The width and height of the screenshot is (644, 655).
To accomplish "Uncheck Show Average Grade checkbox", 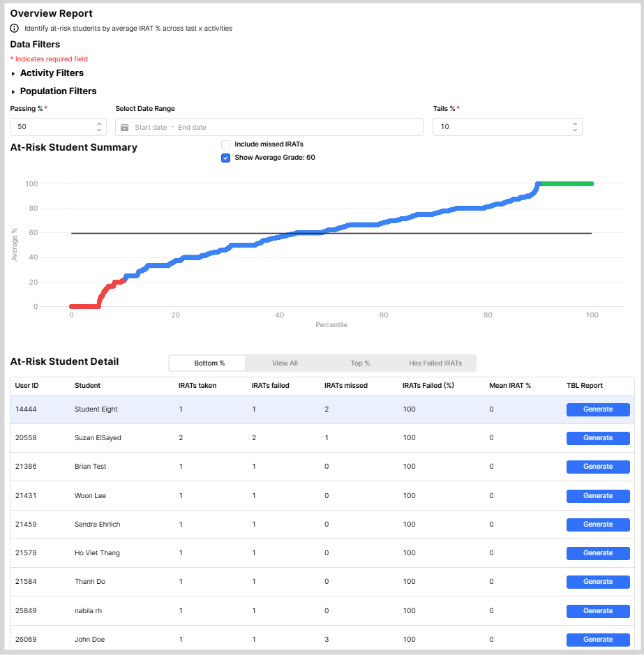I will tap(225, 158).
